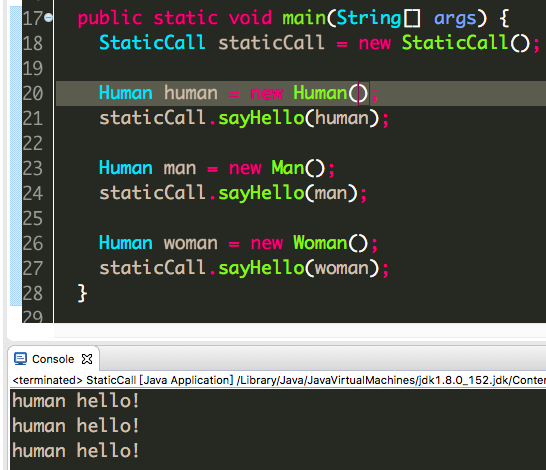Click 'args' parameter on line 17
Screen dimensions: 546x470
pos(455,18)
